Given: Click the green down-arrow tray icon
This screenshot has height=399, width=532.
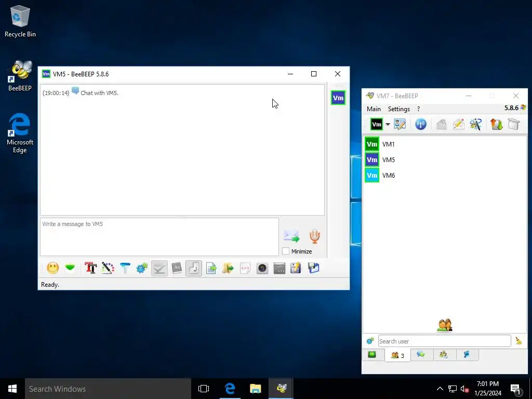Looking at the screenshot, I should pos(70,268).
